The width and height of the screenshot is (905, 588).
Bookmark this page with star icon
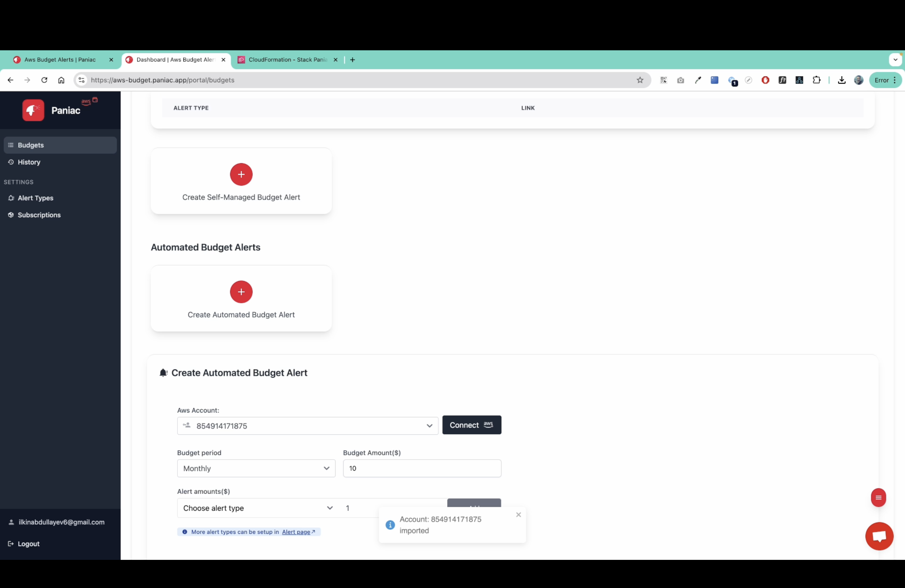pos(640,80)
